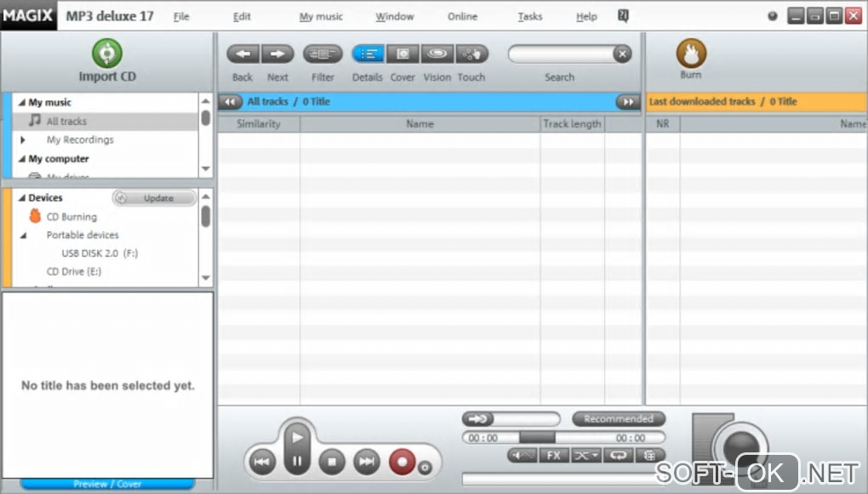The width and height of the screenshot is (868, 494).
Task: Open the Online menu
Action: click(x=462, y=17)
